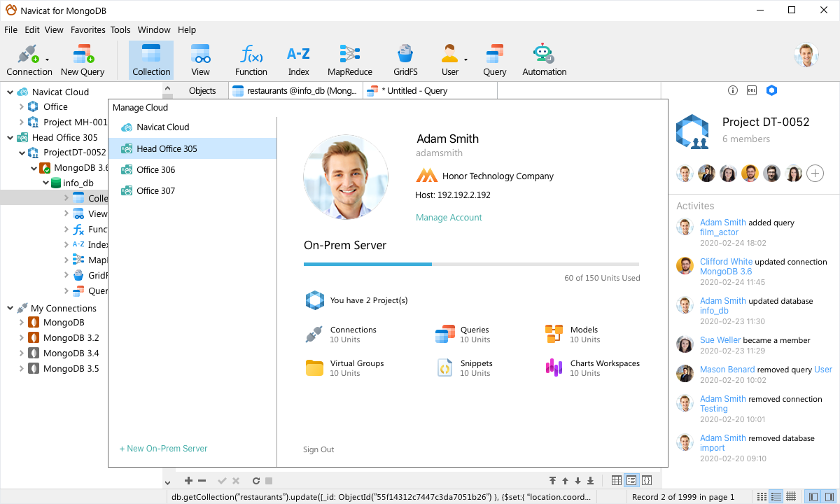Expand the Office tree node
This screenshot has width=840, height=504.
click(21, 106)
